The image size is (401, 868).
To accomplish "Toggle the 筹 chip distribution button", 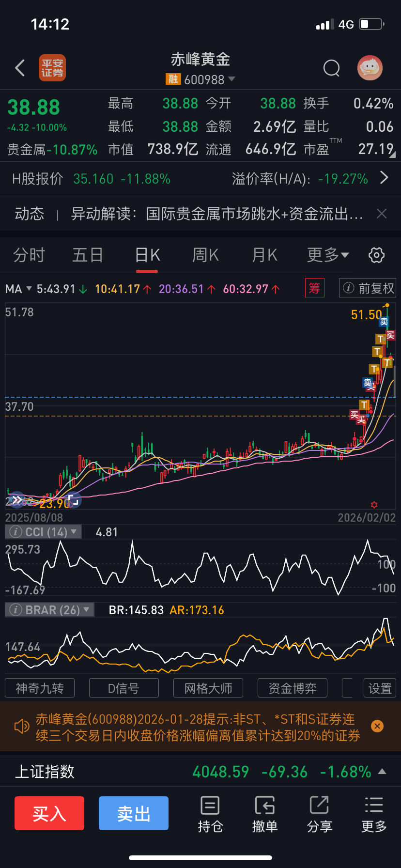I will 314,288.
